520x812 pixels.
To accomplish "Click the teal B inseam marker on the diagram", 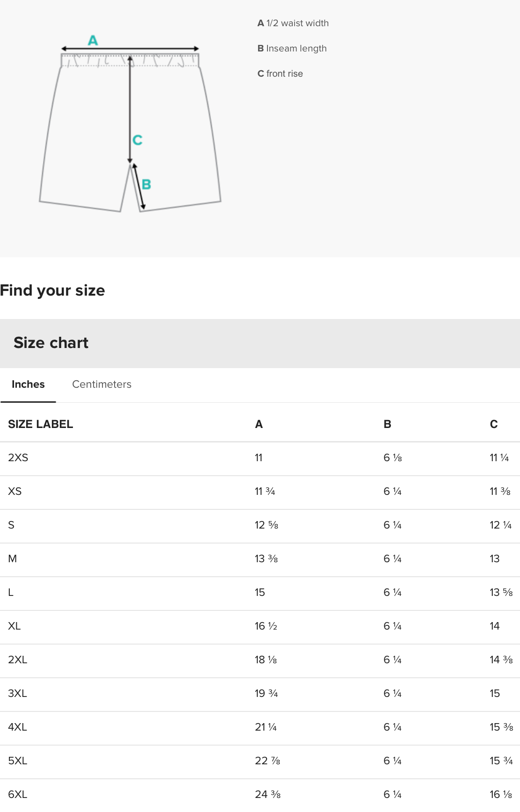I will pyautogui.click(x=146, y=184).
